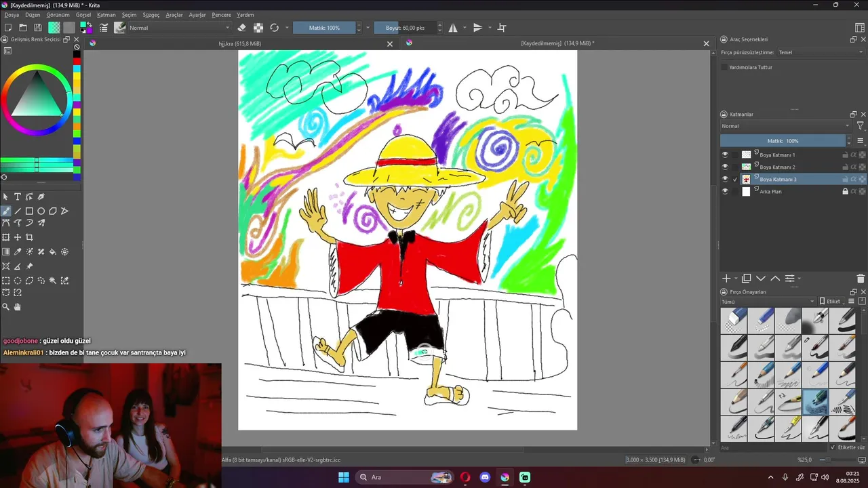Select the Color Sampler eyedropper tool

(x=18, y=251)
